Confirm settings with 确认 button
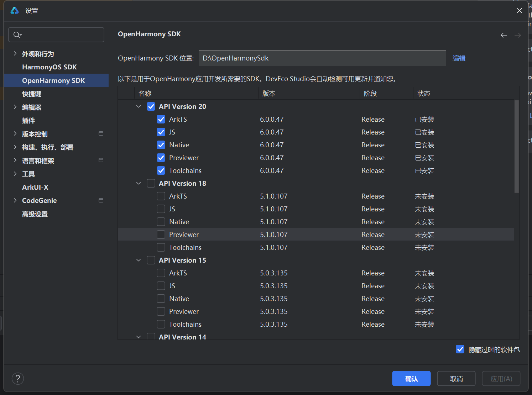The image size is (532, 395). coord(411,379)
